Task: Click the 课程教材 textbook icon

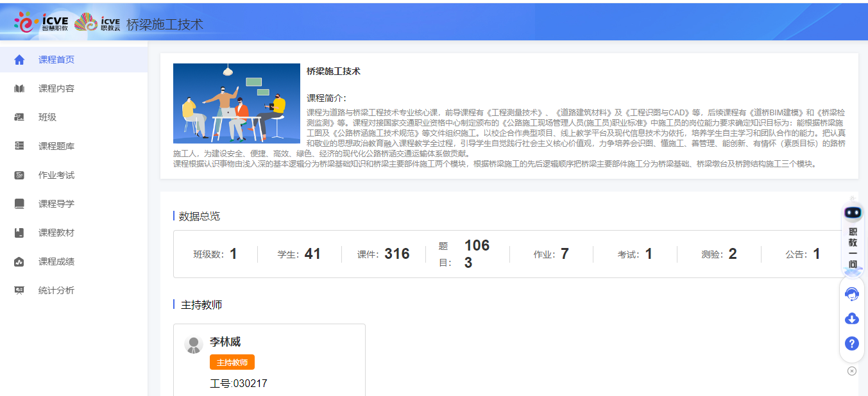Action: click(x=19, y=233)
